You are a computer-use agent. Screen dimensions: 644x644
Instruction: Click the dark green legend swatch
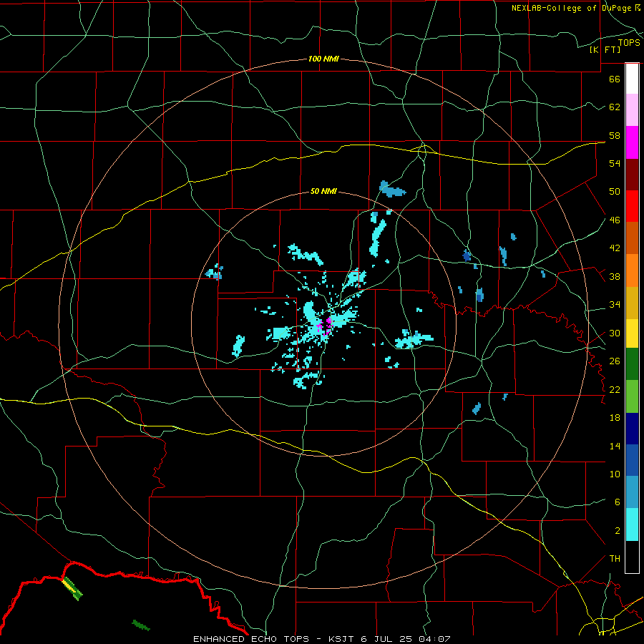[x=632, y=364]
